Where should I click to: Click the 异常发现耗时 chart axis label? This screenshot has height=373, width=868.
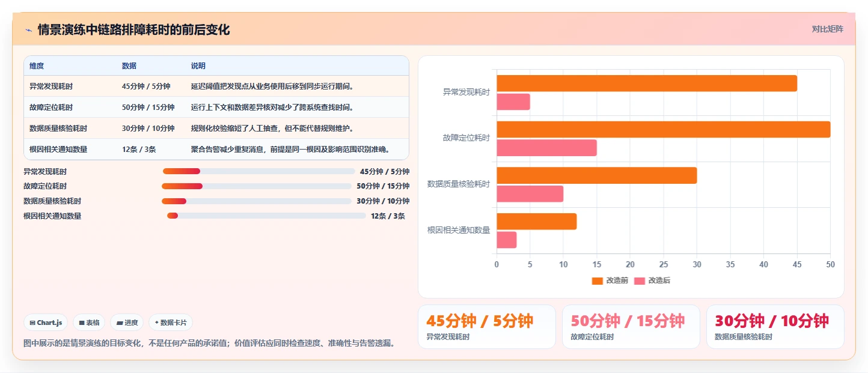[466, 92]
